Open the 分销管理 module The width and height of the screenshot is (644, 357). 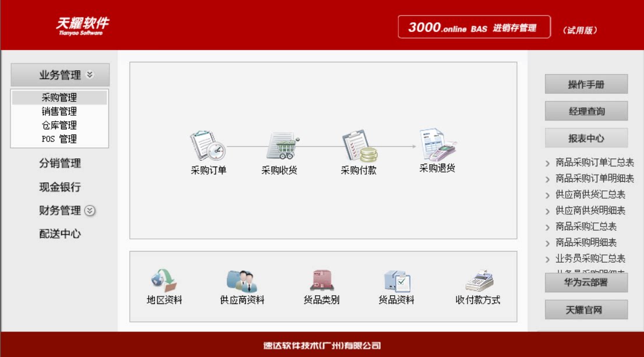tap(60, 163)
